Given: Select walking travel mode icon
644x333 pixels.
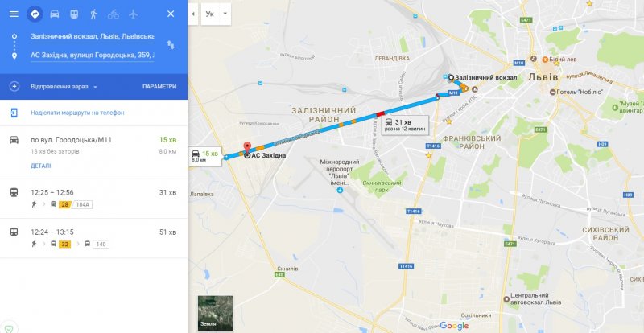Looking at the screenshot, I should 93,14.
